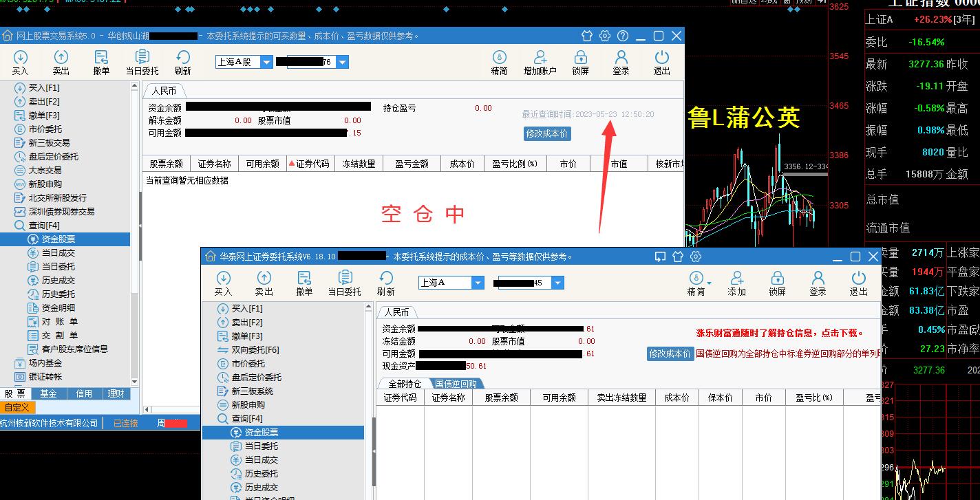980x500 pixels.
Task: Click message icon in 华泰 title bar
Action: 660,257
